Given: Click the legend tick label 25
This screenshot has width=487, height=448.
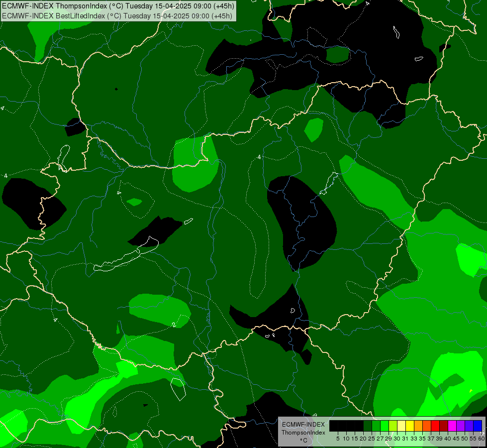Looking at the screenshot, I should click(x=372, y=439).
